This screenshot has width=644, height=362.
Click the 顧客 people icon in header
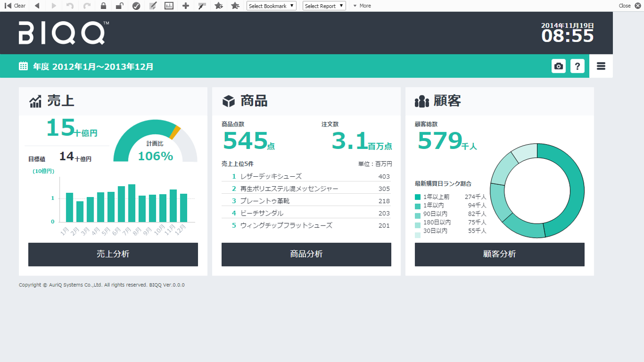pos(421,101)
